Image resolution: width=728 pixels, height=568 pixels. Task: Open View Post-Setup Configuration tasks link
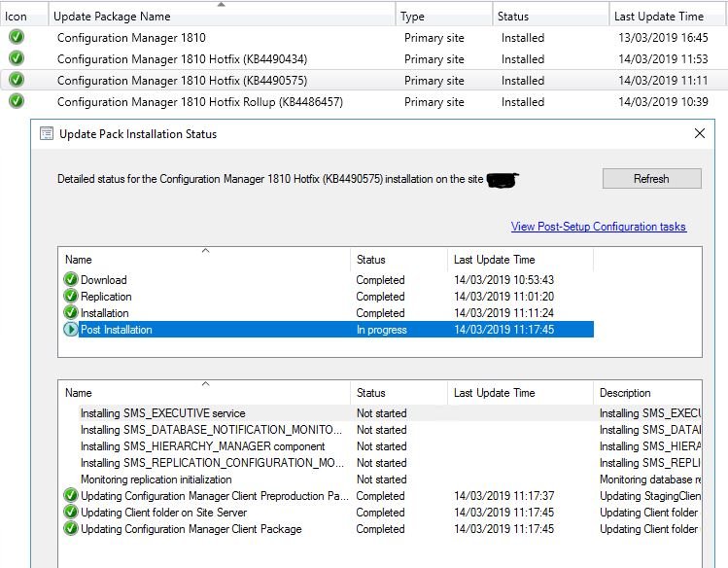pyautogui.click(x=599, y=227)
